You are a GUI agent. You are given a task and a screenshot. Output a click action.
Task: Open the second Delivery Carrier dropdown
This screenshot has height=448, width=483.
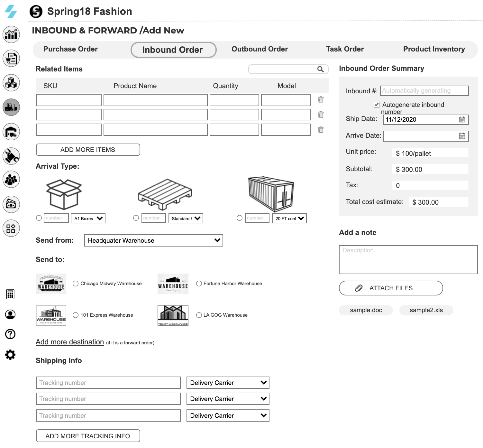click(x=228, y=399)
